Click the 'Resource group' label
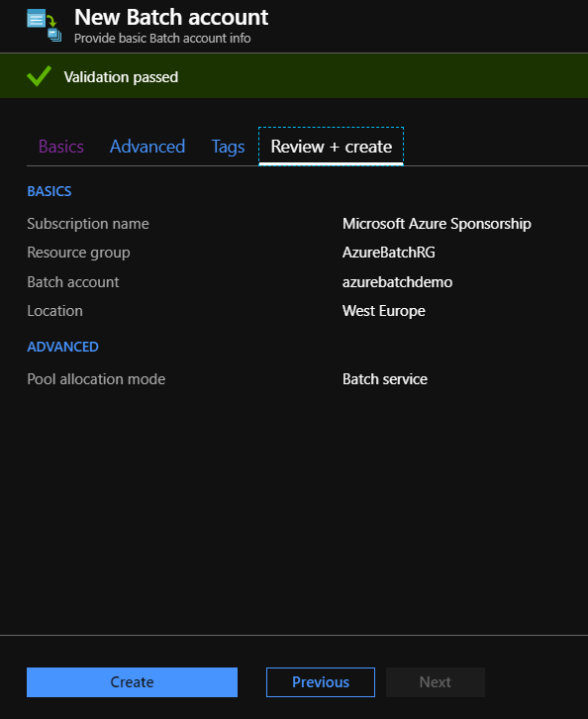This screenshot has width=588, height=719. (78, 253)
